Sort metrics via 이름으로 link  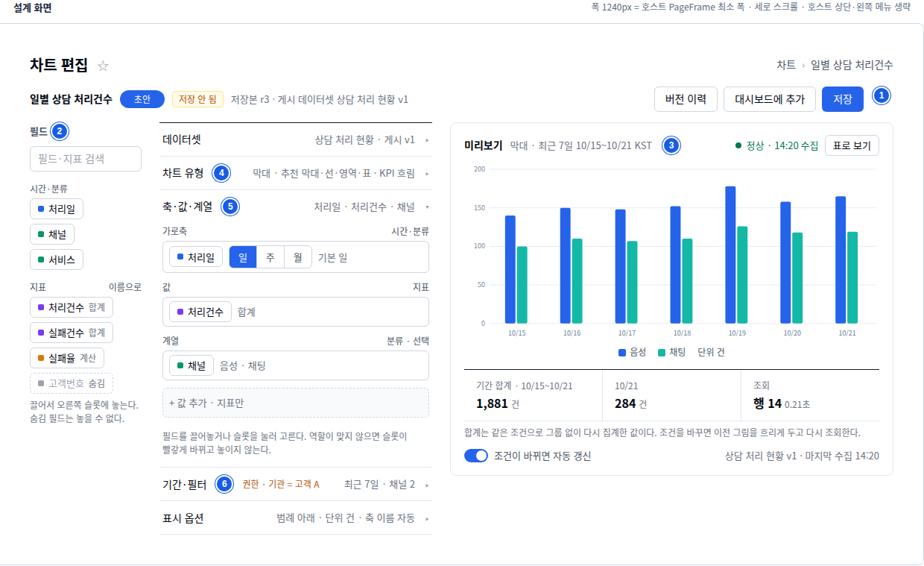(124, 286)
